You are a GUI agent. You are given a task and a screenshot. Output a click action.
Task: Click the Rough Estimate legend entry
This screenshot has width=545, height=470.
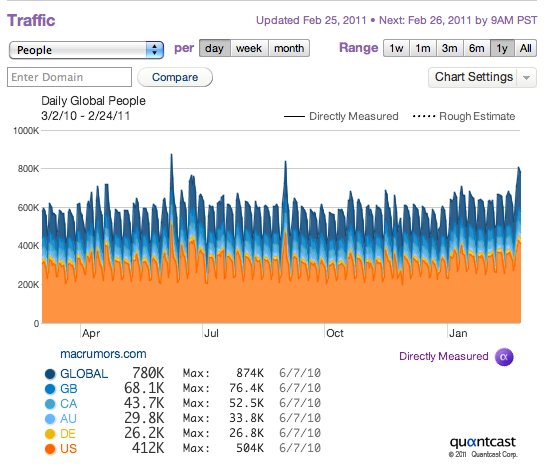click(x=464, y=116)
